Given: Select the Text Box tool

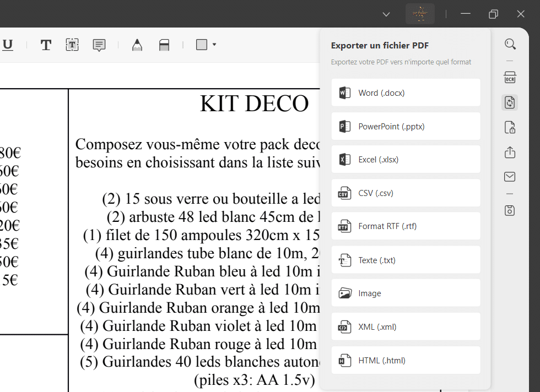Looking at the screenshot, I should pyautogui.click(x=72, y=45).
